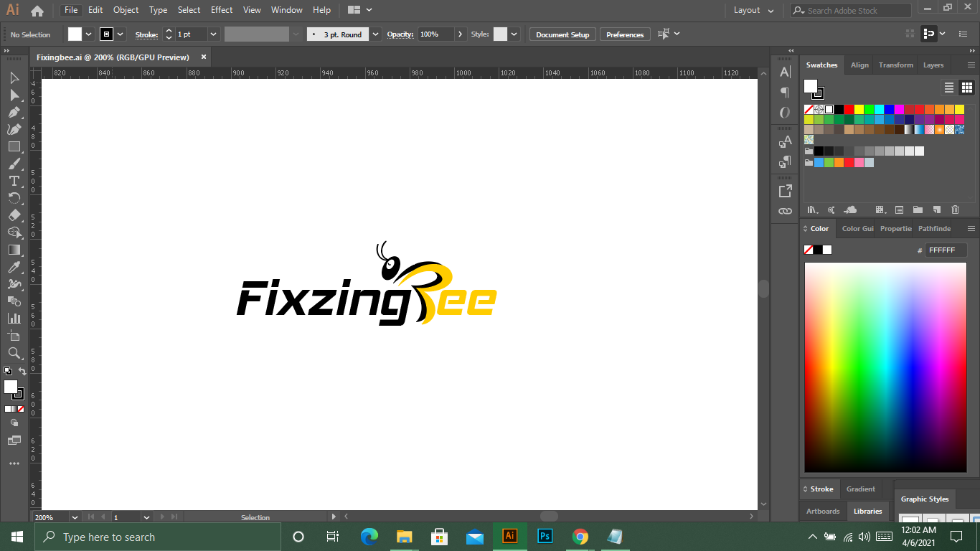Delete swatch using trash icon
The image size is (980, 551).
point(955,209)
